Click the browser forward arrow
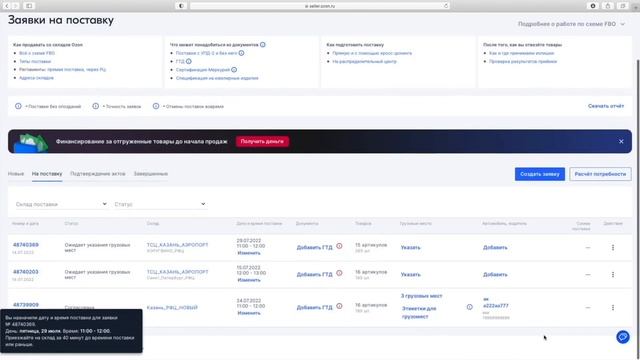 coord(16,6)
